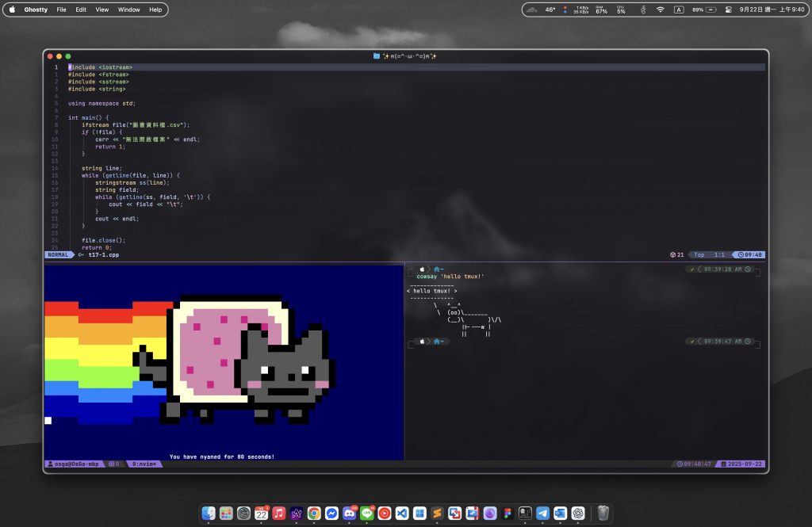Open the input source A menu

tap(679, 10)
